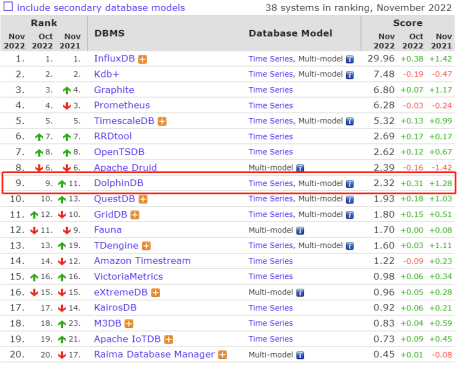The width and height of the screenshot is (458, 365).
Task: Open the info icon in Fauna row
Action: pos(300,231)
